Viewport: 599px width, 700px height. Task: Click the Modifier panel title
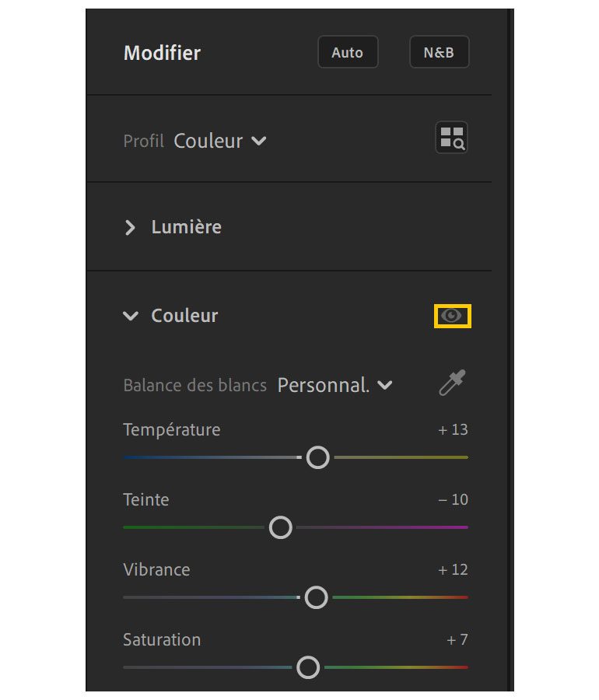[162, 53]
